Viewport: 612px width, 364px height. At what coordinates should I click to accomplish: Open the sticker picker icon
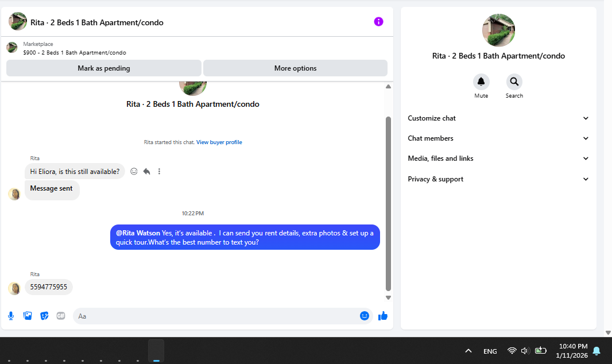(45, 316)
